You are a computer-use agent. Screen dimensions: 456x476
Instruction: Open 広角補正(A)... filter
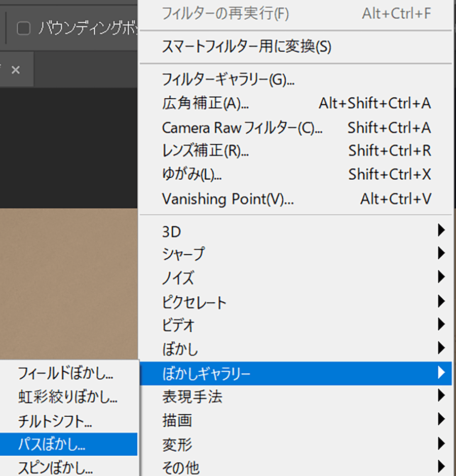[296, 103]
